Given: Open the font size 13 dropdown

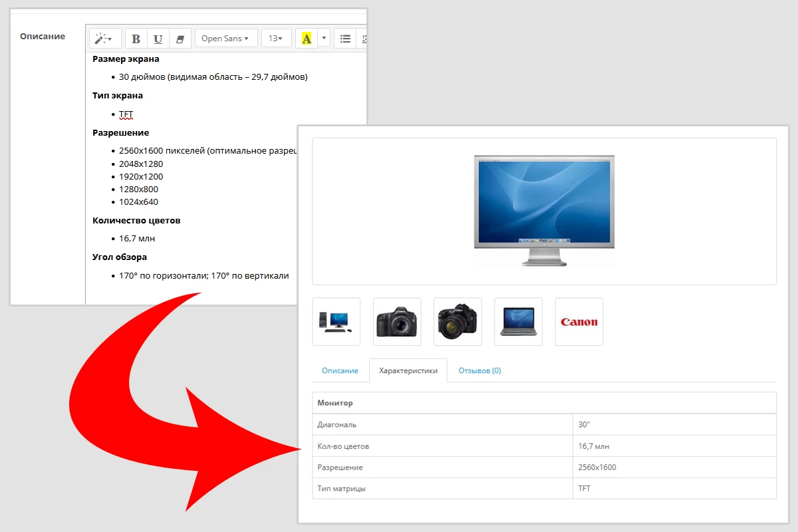Looking at the screenshot, I should pos(276,39).
